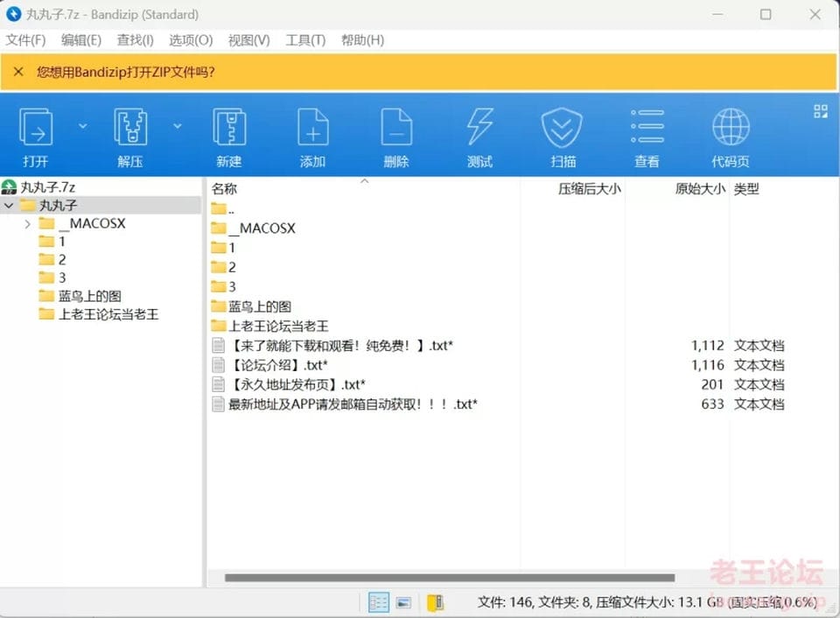This screenshot has width=840, height=618.
Task: Click the 添加 (Add files) icon
Action: [x=313, y=127]
